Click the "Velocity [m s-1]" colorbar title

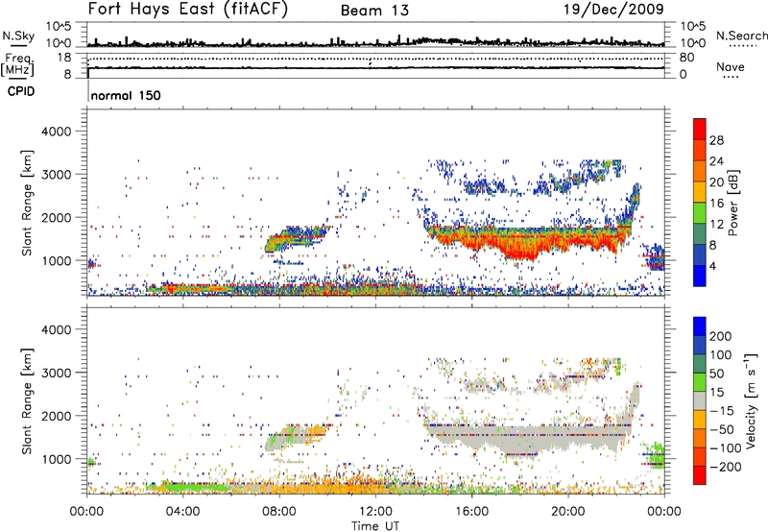coord(752,401)
